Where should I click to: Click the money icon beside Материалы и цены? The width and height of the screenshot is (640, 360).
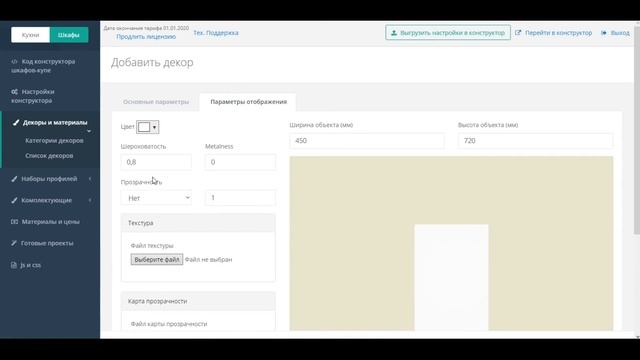coord(14,222)
